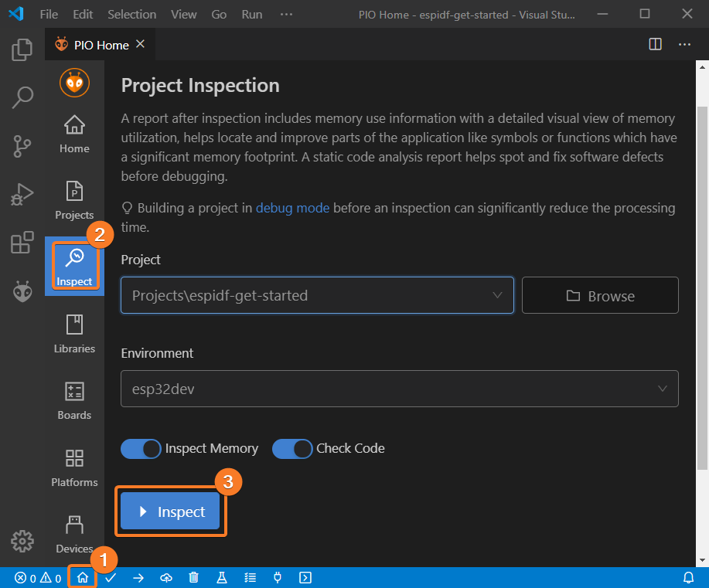Open the Search view in activity bar

(x=22, y=97)
